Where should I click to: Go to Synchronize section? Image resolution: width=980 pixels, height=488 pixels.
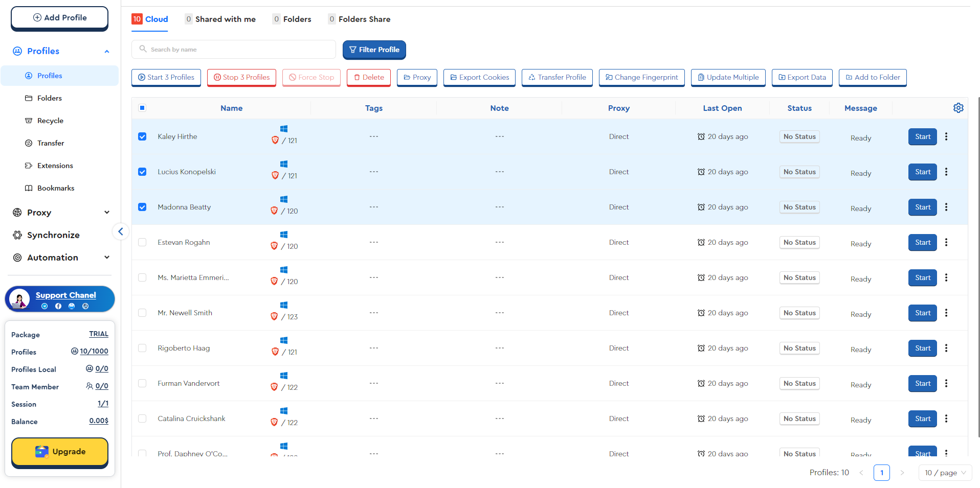(x=53, y=235)
